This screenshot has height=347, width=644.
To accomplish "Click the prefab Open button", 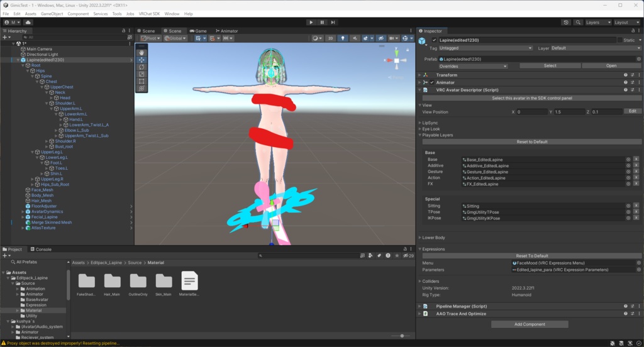I will [611, 66].
